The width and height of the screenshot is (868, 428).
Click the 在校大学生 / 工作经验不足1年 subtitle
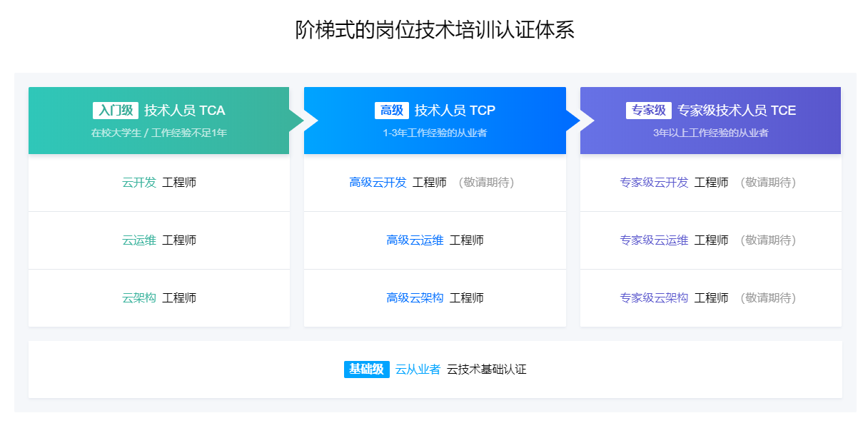click(159, 133)
